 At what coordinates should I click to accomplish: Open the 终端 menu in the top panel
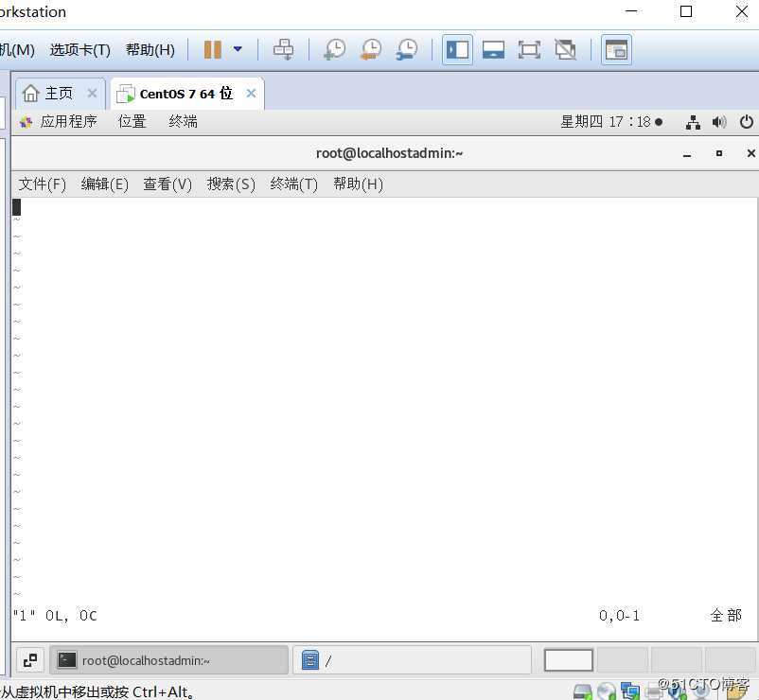[x=183, y=121]
